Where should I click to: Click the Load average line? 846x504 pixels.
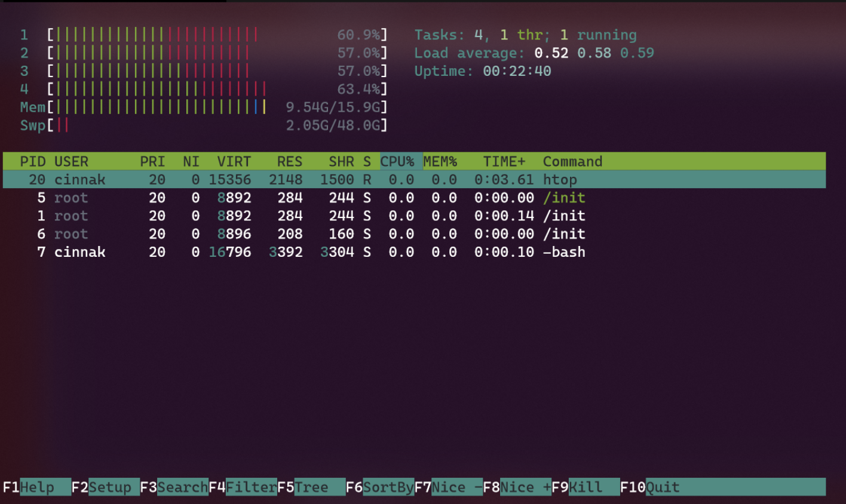click(534, 53)
